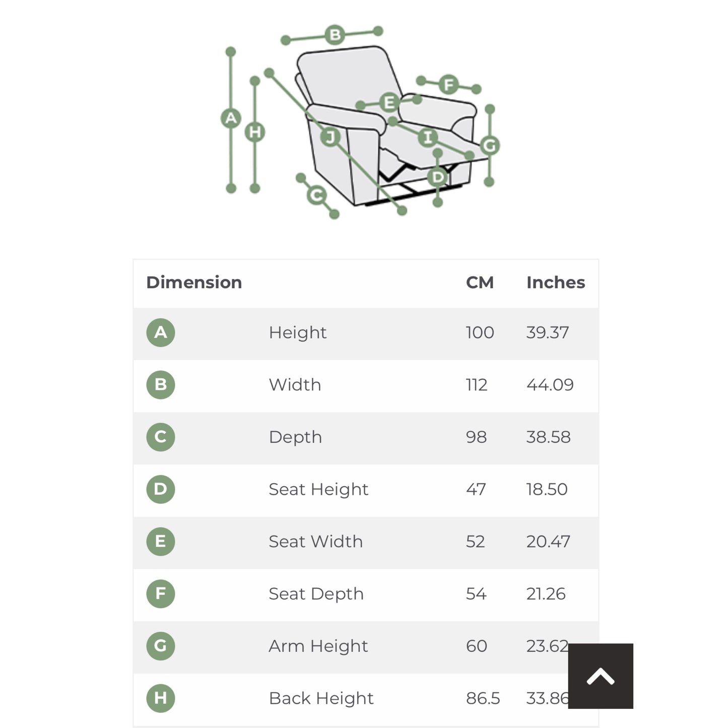Select the Dimension column header
Image resolution: width=728 pixels, height=728 pixels.
(194, 283)
